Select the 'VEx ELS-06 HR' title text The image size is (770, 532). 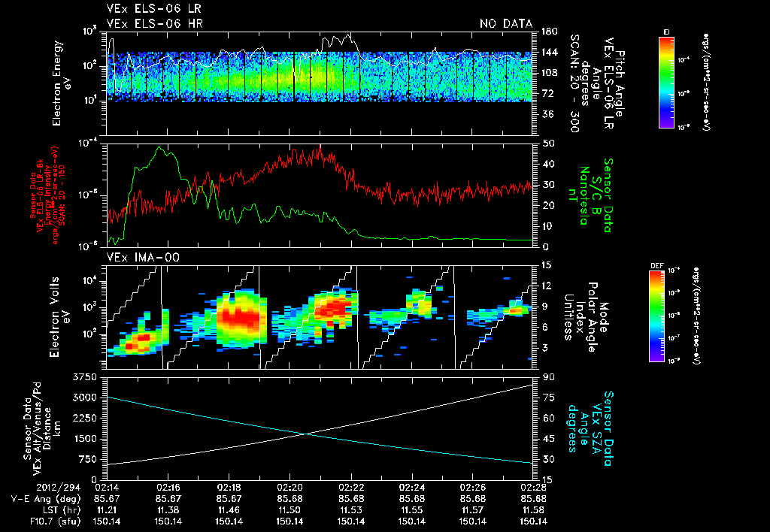(155, 23)
